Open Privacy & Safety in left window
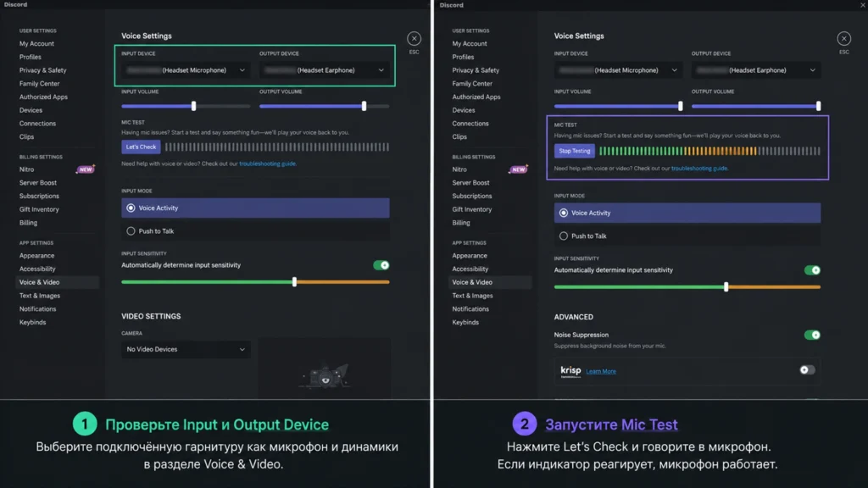Image resolution: width=868 pixels, height=488 pixels. tap(42, 70)
